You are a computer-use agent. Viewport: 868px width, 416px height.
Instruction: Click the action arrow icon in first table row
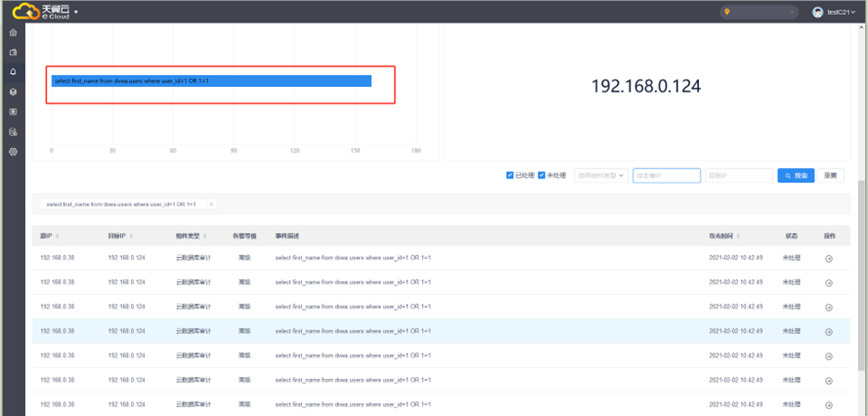coord(828,258)
